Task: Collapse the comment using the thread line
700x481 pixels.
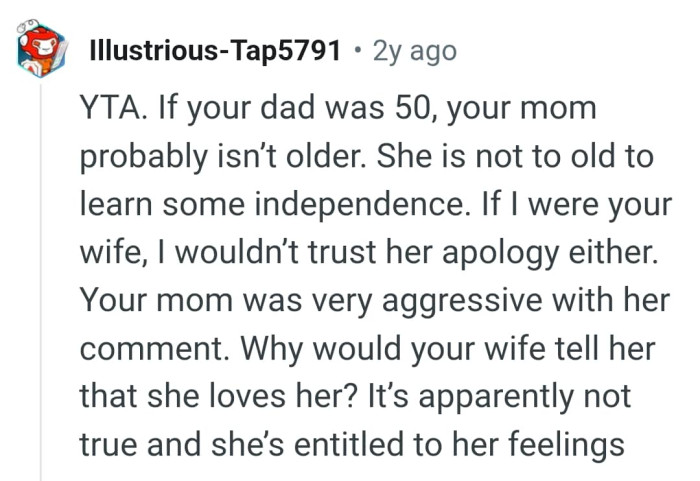Action: (41, 280)
